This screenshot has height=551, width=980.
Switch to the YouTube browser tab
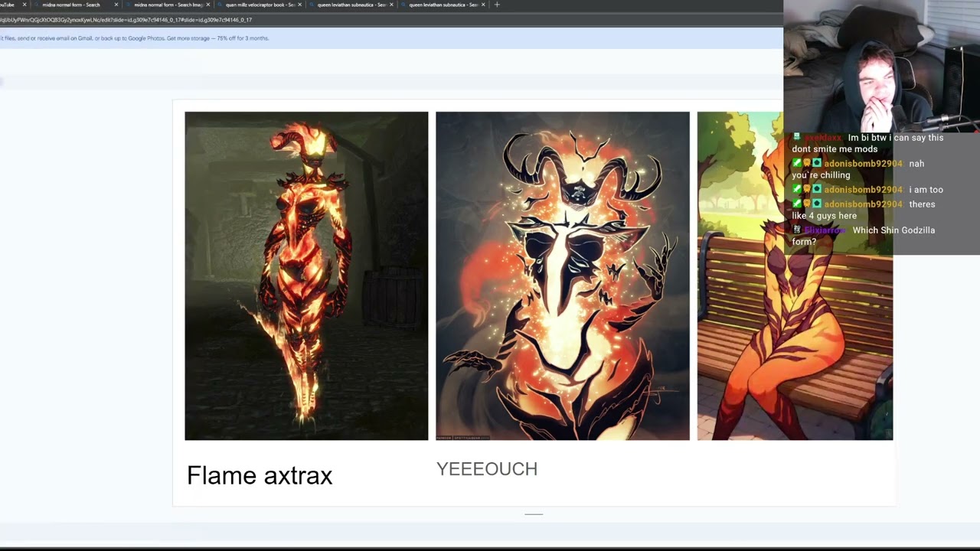tap(9, 5)
